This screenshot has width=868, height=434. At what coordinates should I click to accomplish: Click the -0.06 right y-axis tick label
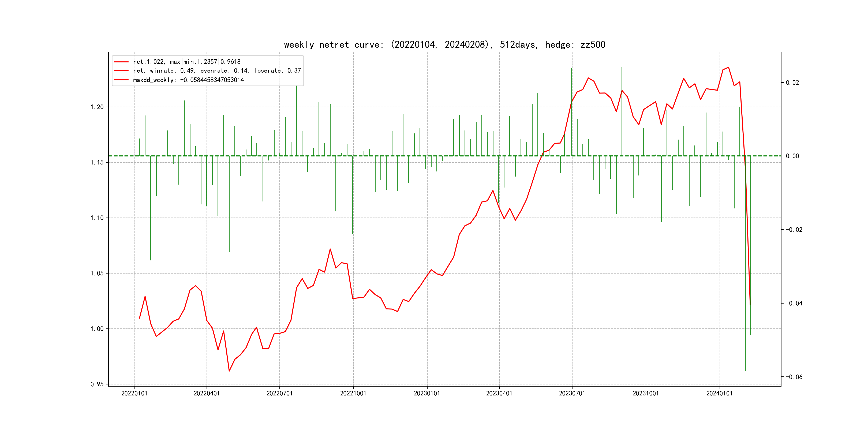pos(794,377)
